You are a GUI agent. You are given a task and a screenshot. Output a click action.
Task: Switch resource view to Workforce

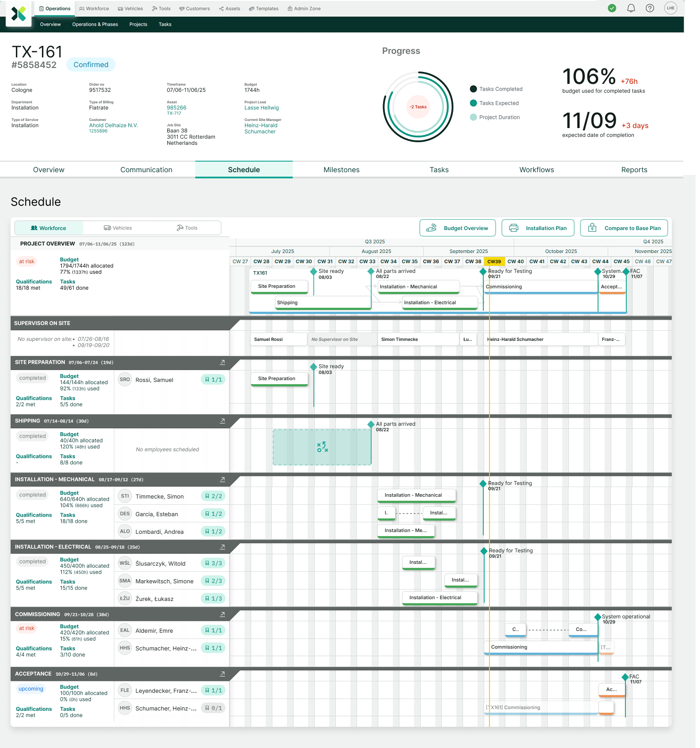pyautogui.click(x=49, y=228)
